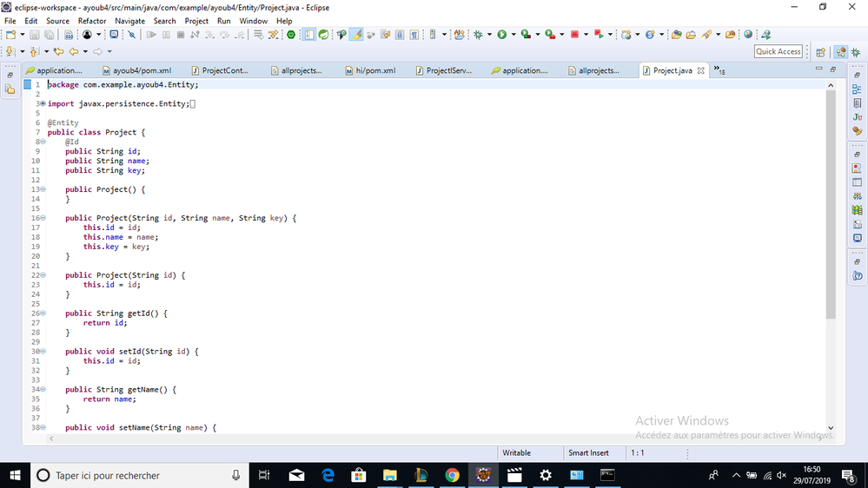The width and height of the screenshot is (868, 488).
Task: Open File Explorer from the taskbar
Action: [x=390, y=475]
